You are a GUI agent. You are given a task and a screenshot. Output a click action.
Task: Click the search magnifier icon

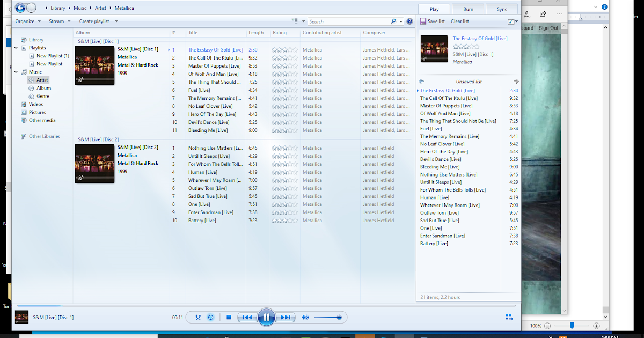pos(393,21)
